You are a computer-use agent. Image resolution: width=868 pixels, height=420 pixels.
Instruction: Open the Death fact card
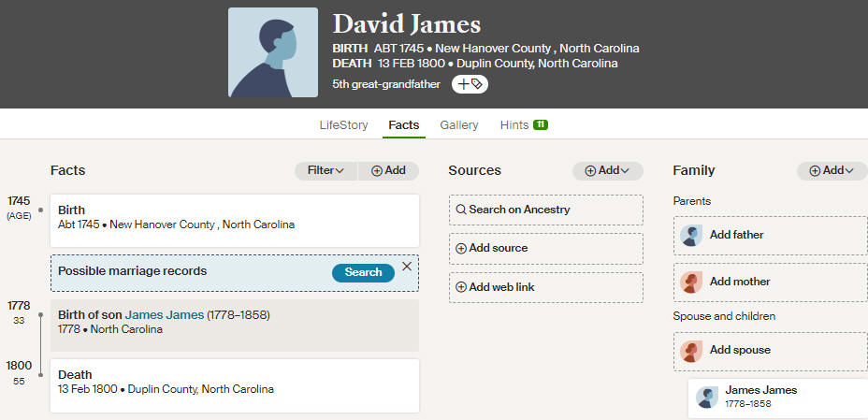point(235,385)
